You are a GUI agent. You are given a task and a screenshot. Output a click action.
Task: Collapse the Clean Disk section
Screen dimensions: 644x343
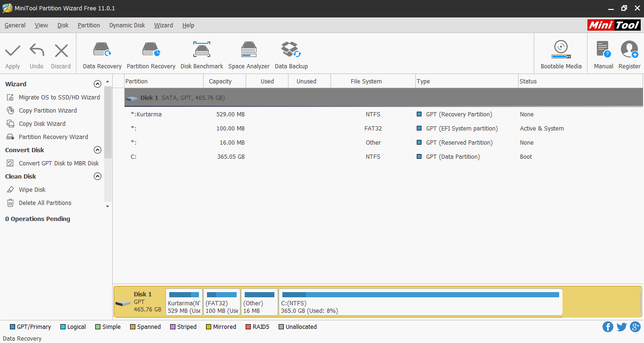98,177
